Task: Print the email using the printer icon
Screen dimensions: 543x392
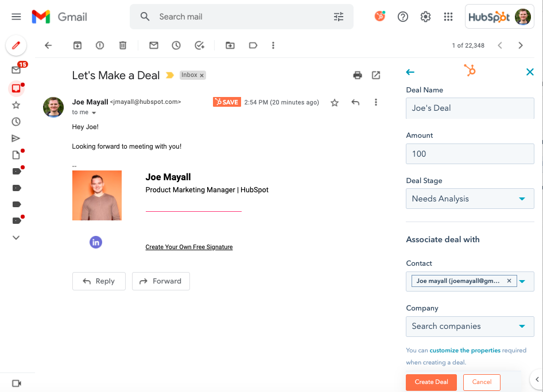Action: point(358,75)
